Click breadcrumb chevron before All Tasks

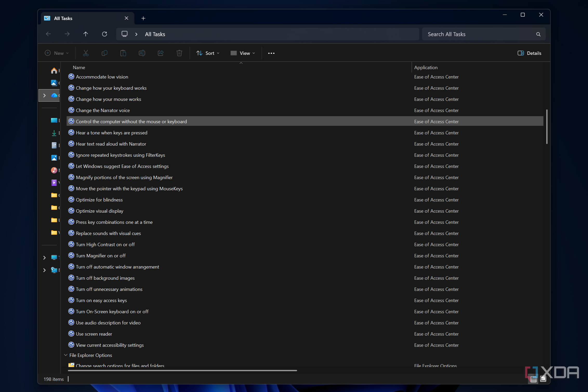point(136,34)
